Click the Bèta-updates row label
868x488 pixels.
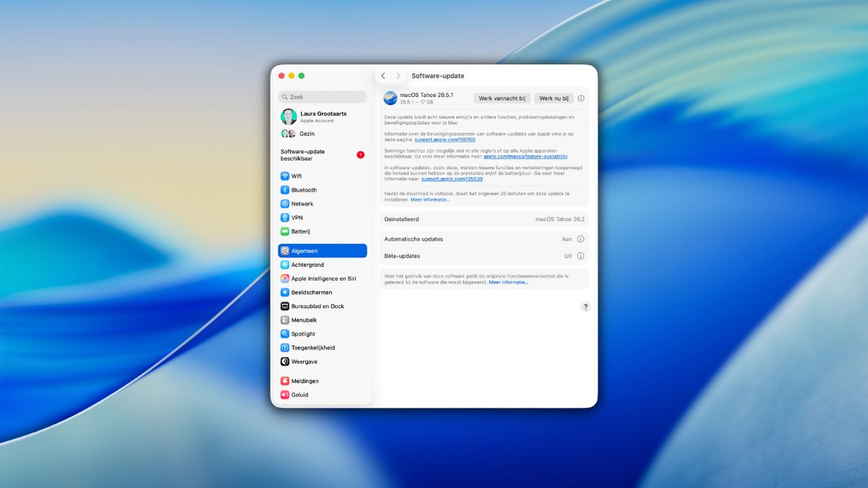[402, 256]
